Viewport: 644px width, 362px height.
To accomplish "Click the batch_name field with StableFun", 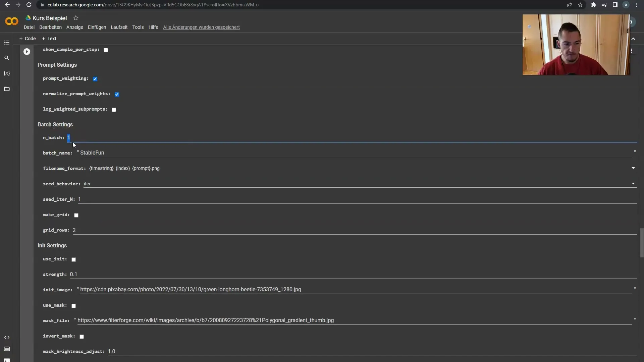I will (356, 153).
